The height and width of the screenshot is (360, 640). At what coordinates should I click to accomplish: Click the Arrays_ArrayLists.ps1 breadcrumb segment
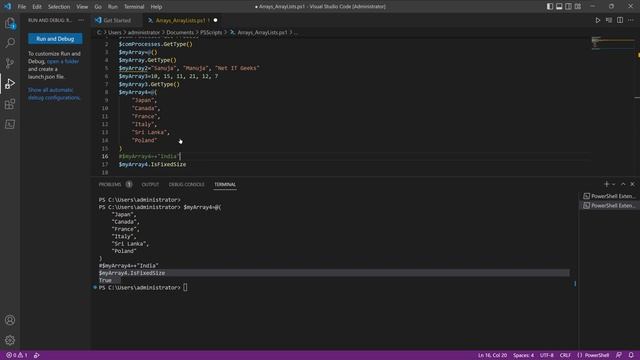pyautogui.click(x=262, y=32)
